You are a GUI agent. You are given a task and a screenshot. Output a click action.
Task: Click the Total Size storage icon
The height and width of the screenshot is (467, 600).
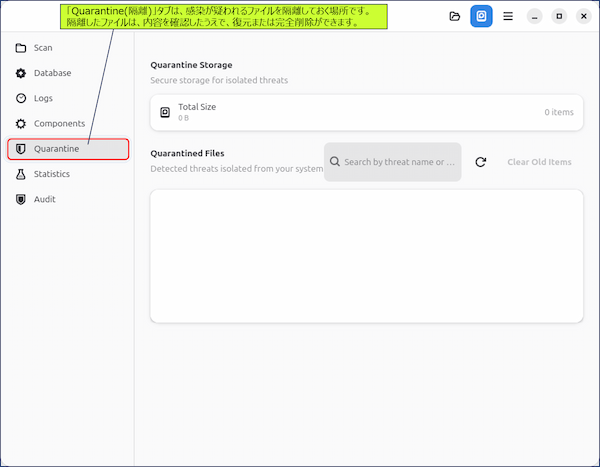pos(165,112)
